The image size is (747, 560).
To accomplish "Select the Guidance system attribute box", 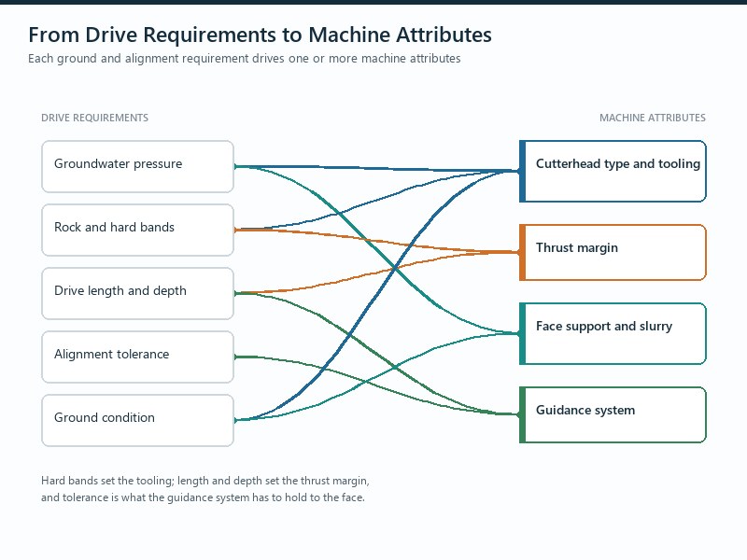I will click(x=613, y=414).
